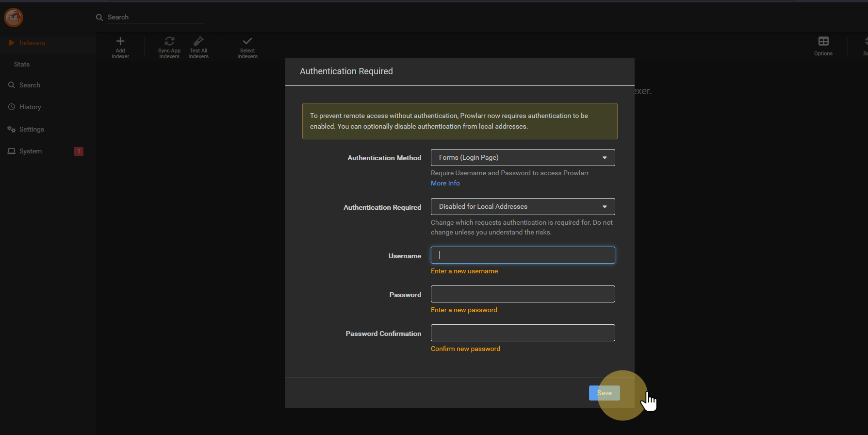
Task: Open the Options table icon
Action: (823, 41)
